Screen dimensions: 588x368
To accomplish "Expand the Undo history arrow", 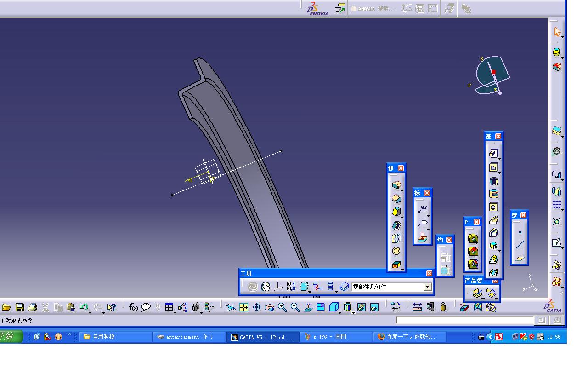I will click(89, 312).
